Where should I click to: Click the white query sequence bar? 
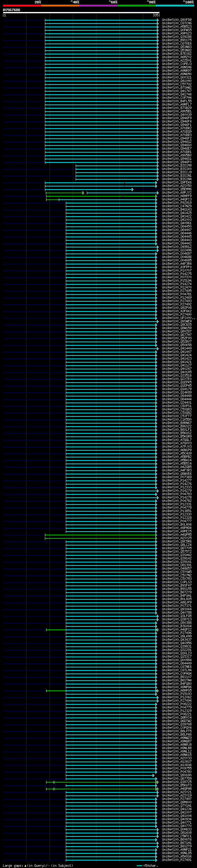tap(81, 12)
